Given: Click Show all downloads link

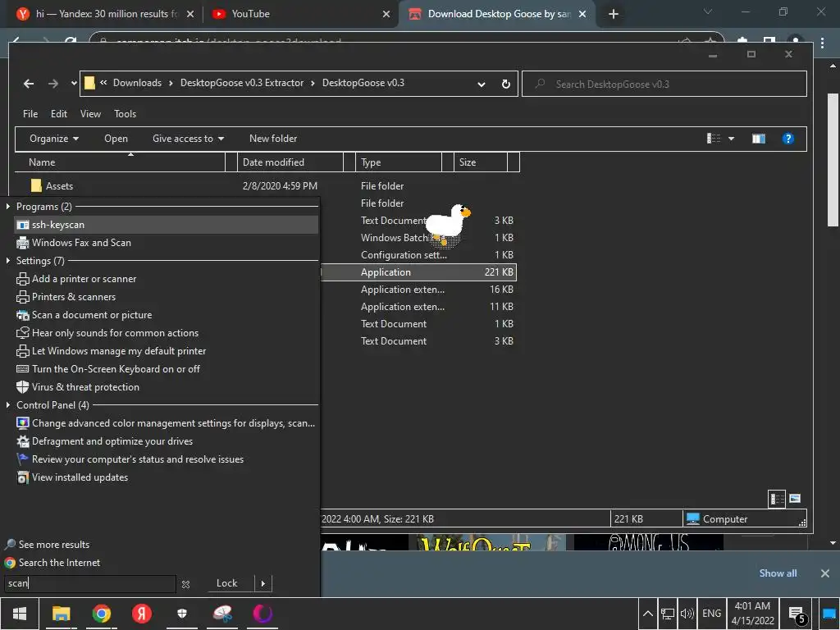Looking at the screenshot, I should 778,573.
